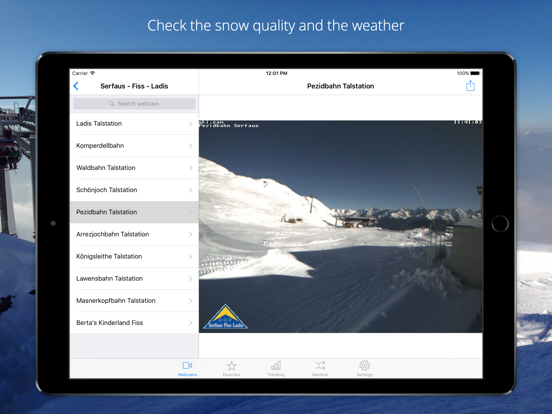The image size is (552, 414).
Task: Select Schönjoch Talstation webcam
Action: point(134,190)
